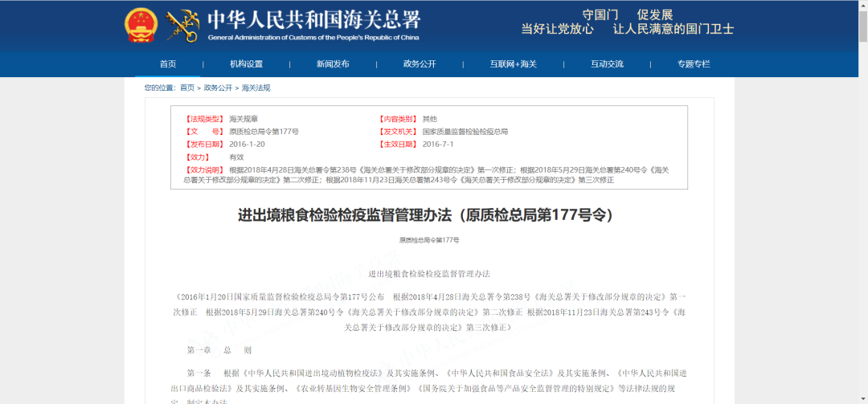Screen dimensions: 868x404
Task: Select 政务公开 in the navigation bar
Action: pos(420,64)
